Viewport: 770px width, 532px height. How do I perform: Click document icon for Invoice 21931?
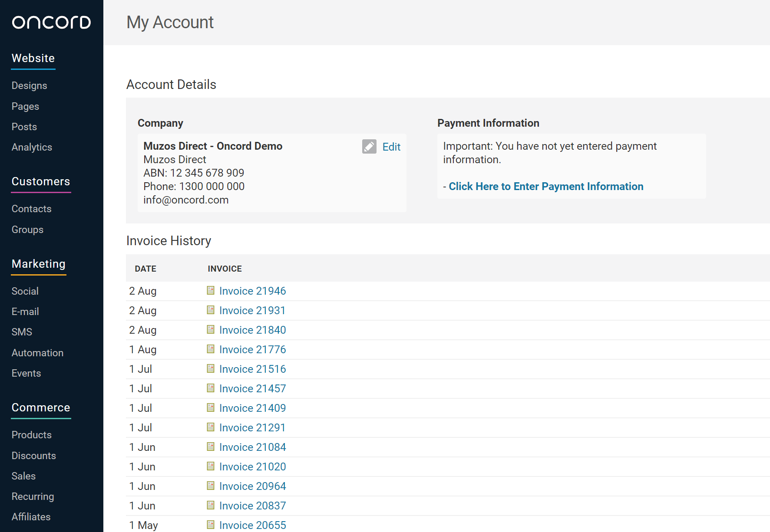pyautogui.click(x=211, y=310)
